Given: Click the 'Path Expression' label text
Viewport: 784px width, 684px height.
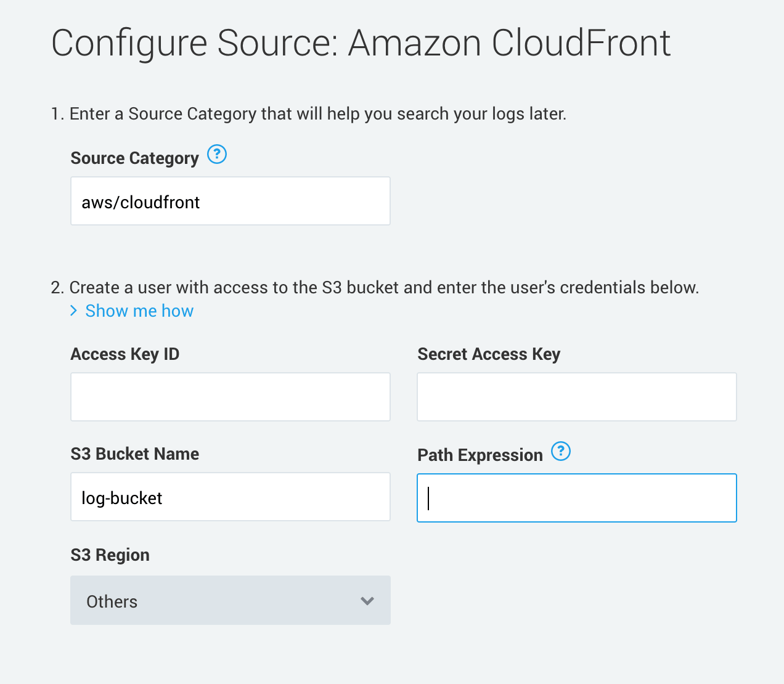Looking at the screenshot, I should [x=480, y=455].
